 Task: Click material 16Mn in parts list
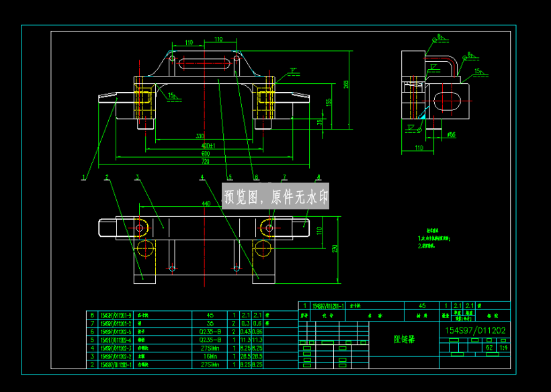[210, 356]
